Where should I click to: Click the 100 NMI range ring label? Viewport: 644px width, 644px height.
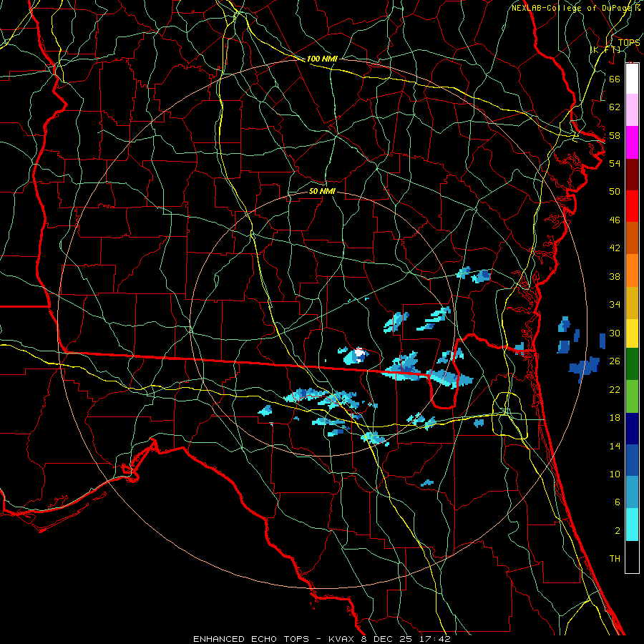pos(322,59)
